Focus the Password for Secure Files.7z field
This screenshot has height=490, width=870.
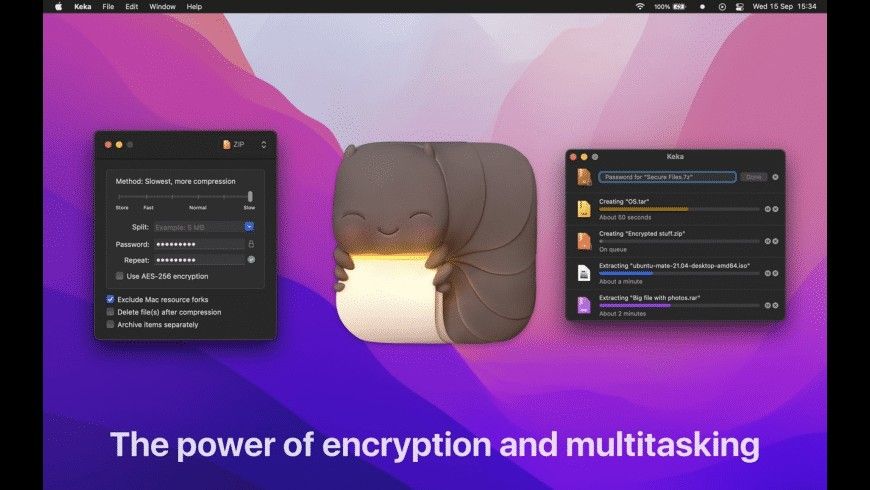[667, 177]
